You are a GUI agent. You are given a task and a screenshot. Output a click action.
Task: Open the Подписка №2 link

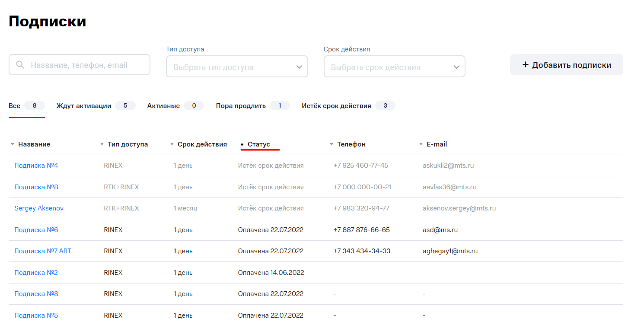(x=36, y=273)
